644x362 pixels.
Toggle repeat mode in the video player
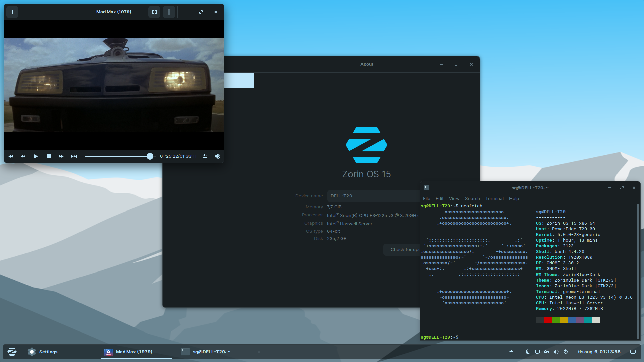[205, 156]
